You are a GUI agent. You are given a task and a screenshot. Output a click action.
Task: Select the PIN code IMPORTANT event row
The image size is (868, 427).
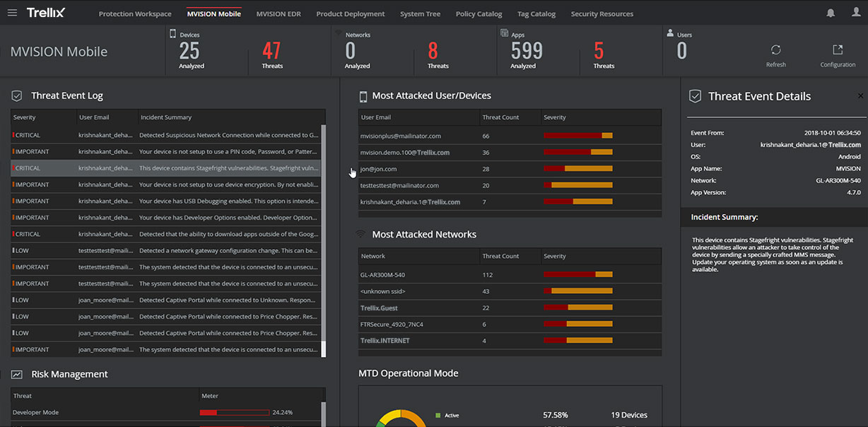(x=165, y=151)
